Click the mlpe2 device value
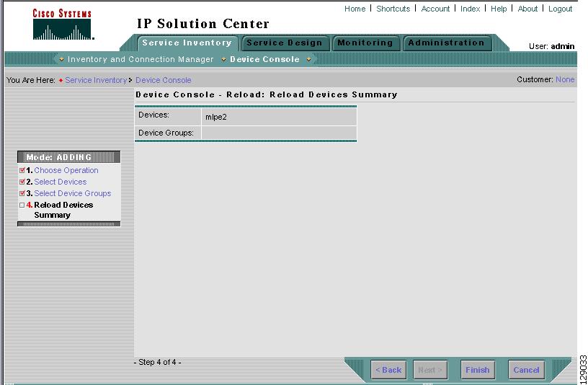 tap(216, 117)
